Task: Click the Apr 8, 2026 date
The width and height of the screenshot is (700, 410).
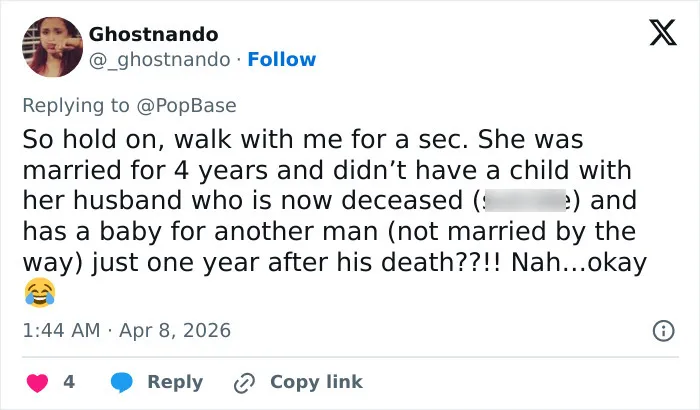Action: (x=175, y=331)
